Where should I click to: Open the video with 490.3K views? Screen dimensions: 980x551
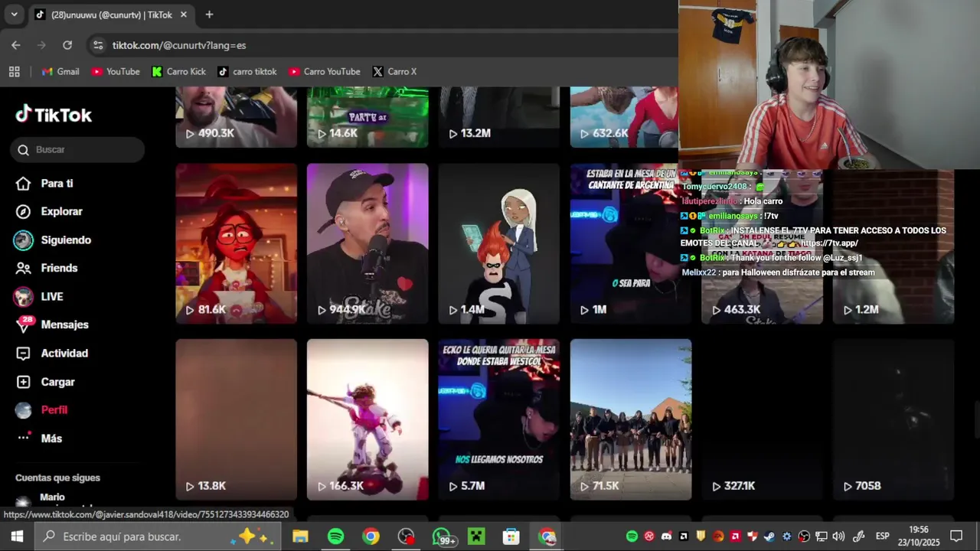click(237, 117)
